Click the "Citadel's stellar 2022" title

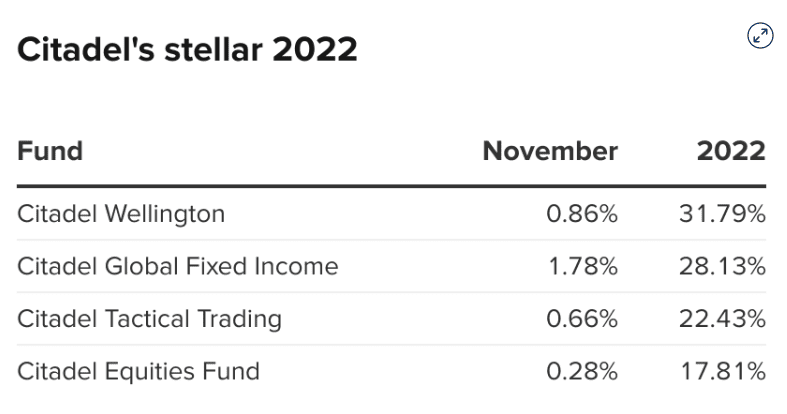[x=187, y=49]
